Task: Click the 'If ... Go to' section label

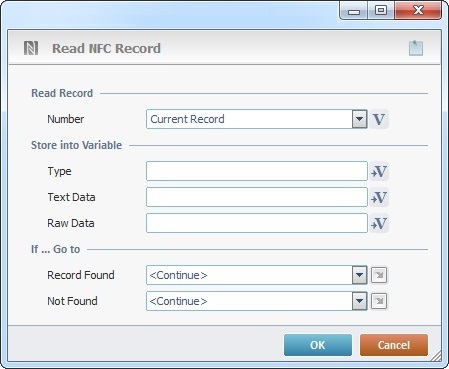Action: 55,249
